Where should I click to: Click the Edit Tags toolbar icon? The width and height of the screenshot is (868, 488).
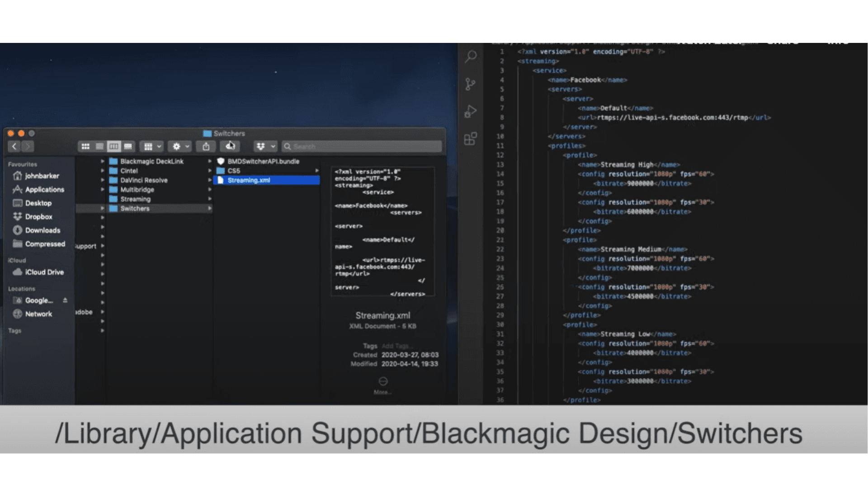pyautogui.click(x=230, y=146)
